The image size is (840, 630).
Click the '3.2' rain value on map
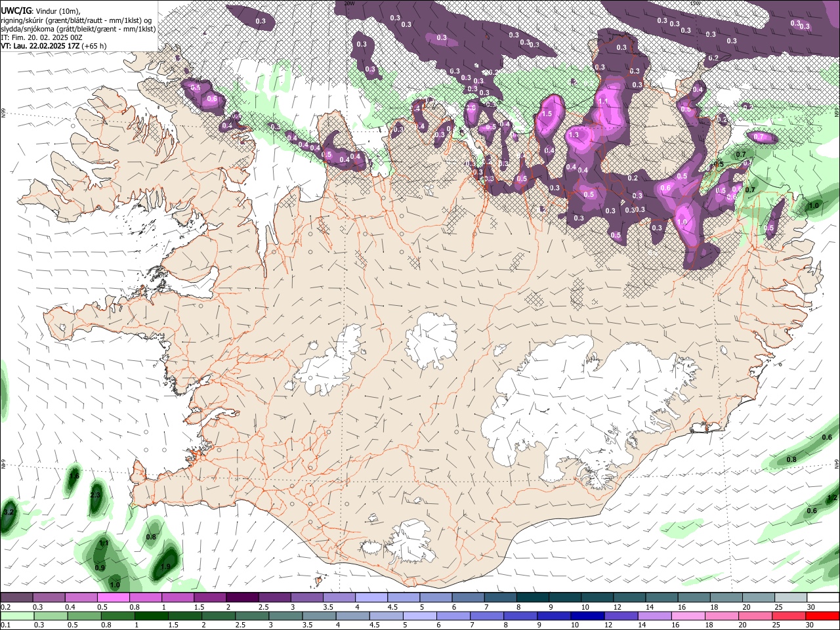tap(9, 511)
